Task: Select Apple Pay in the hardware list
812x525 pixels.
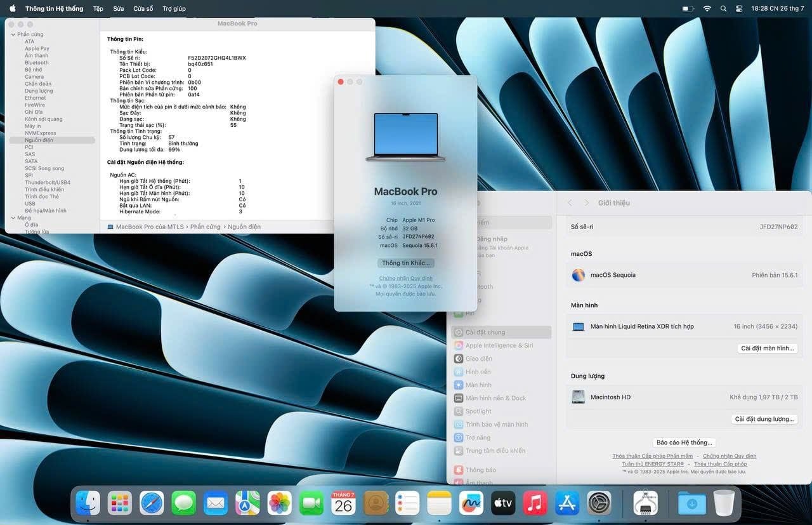Action: 37,48
